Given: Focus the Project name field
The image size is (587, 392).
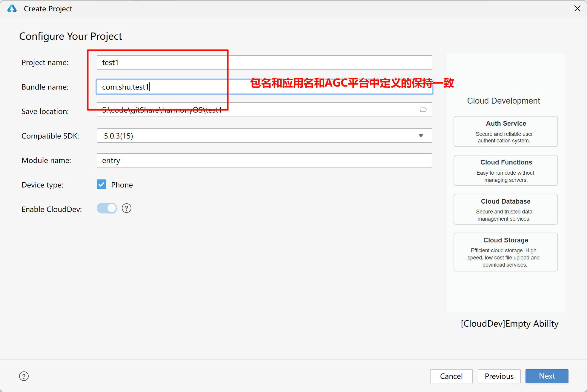Looking at the screenshot, I should 299,62.
